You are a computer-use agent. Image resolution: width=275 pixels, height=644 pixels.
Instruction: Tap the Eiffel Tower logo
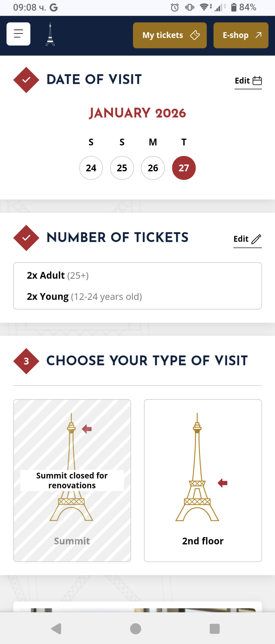tap(50, 34)
